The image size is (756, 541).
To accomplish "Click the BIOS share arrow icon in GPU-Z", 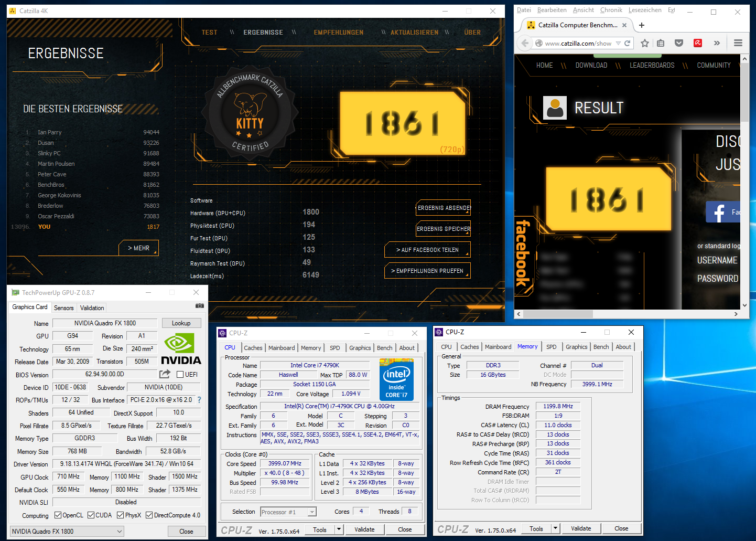I will (x=165, y=374).
